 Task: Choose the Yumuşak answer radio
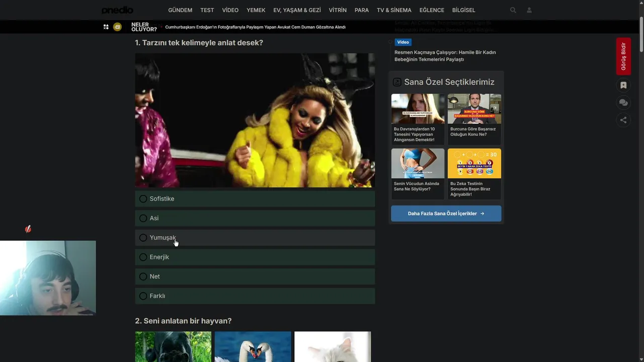point(143,238)
